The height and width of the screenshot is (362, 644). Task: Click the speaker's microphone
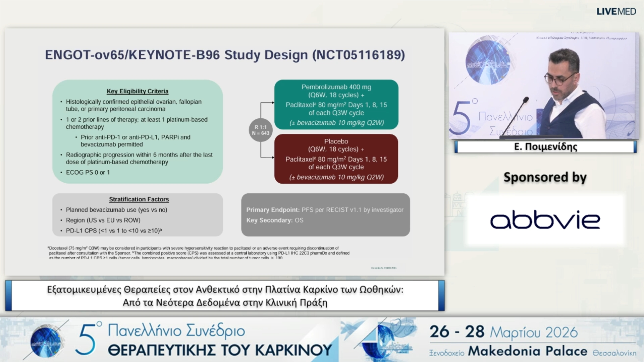(x=525, y=100)
